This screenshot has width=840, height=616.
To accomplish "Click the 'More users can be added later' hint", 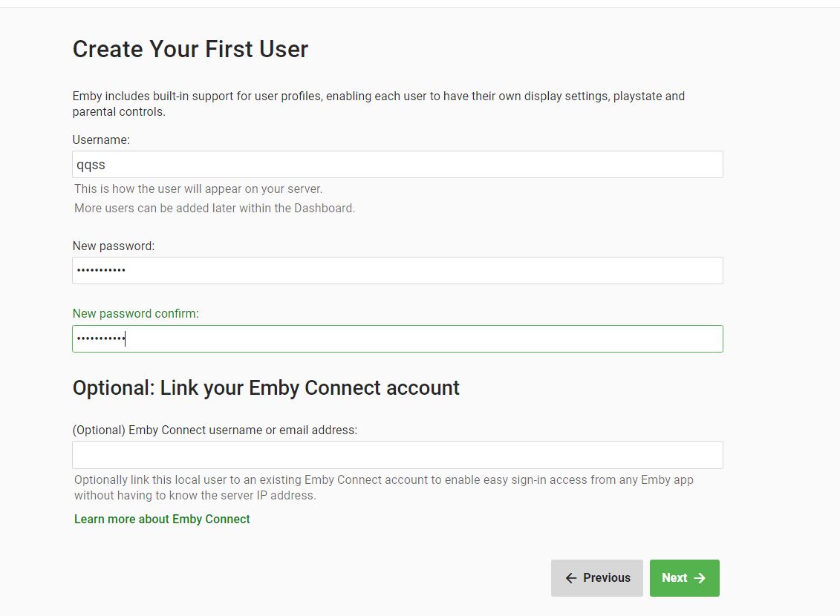I will click(x=215, y=209).
